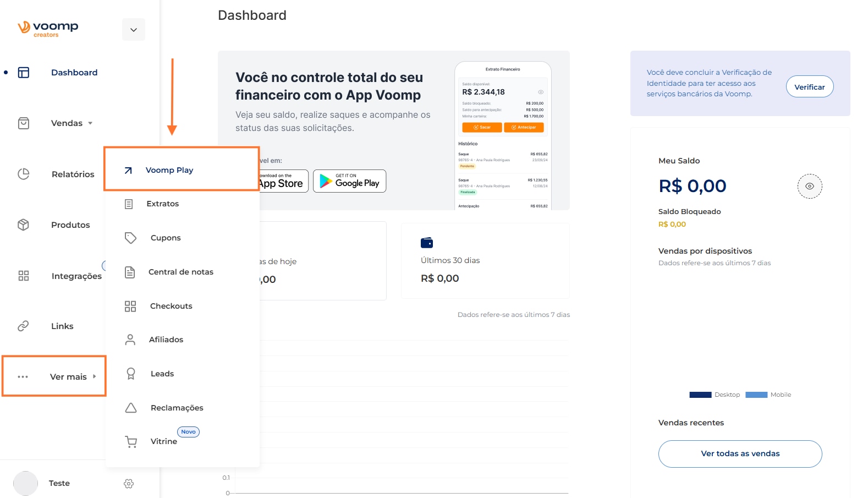868x498 pixels.
Task: Click the Dashboard layout icon in sidebar
Action: [x=24, y=73]
